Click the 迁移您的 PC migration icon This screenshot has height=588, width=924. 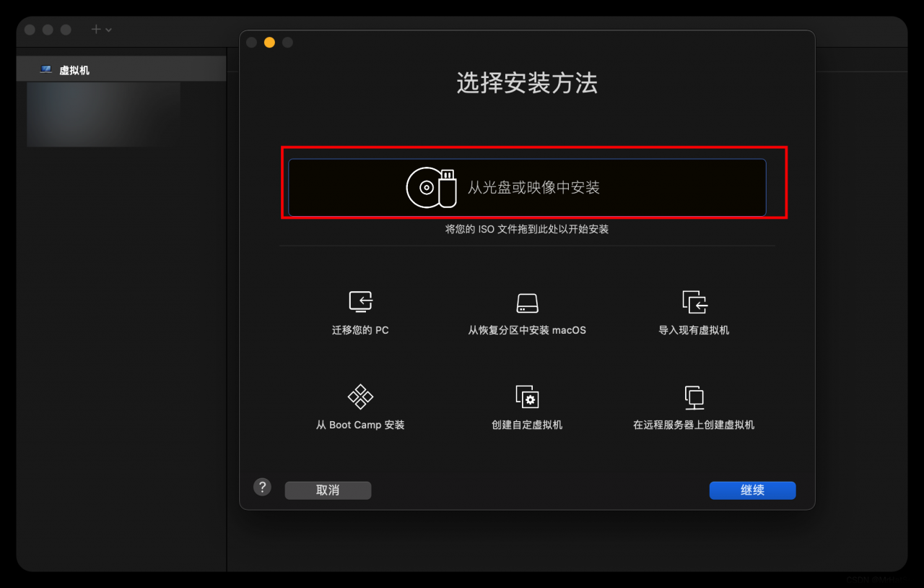tap(359, 301)
